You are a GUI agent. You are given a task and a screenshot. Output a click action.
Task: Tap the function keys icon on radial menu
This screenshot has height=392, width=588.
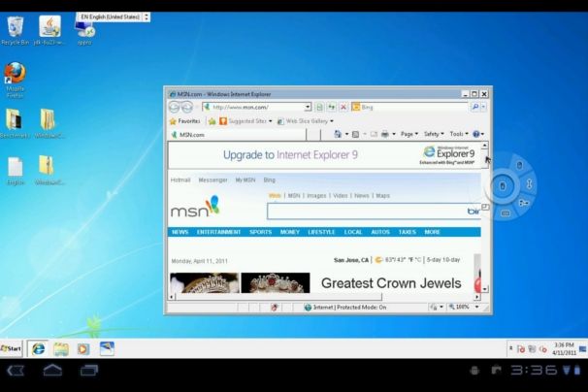(x=524, y=204)
